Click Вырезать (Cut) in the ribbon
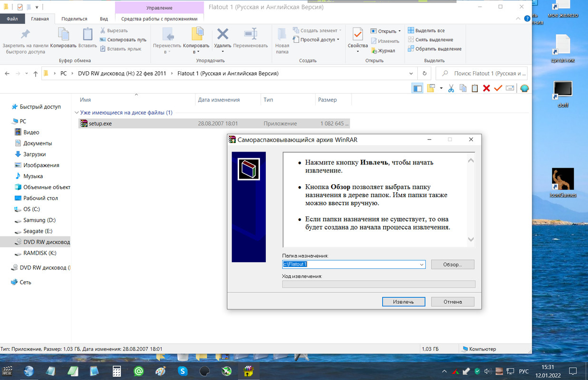This screenshot has width=588, height=380. click(x=114, y=30)
